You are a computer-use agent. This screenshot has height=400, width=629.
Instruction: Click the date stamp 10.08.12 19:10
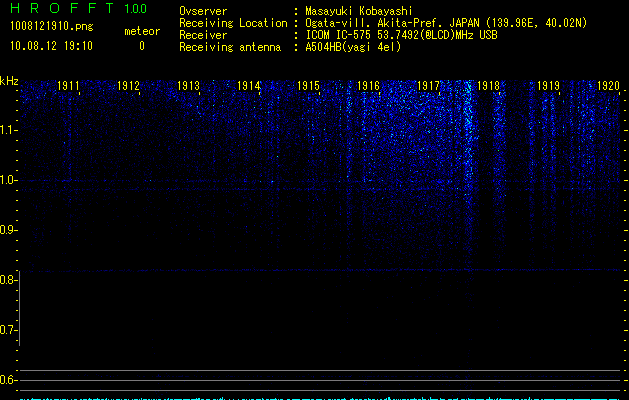tap(51, 46)
